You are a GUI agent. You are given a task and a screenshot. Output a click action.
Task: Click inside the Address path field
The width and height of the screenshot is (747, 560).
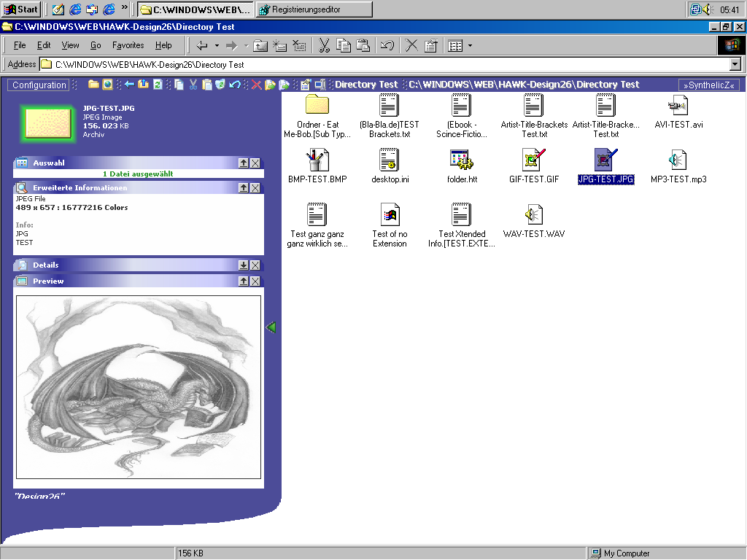tap(385, 64)
